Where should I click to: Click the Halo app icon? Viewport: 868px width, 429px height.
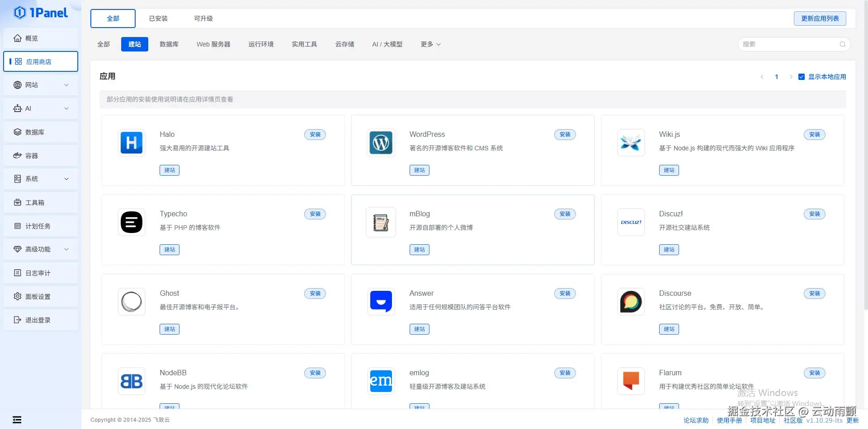tap(132, 143)
